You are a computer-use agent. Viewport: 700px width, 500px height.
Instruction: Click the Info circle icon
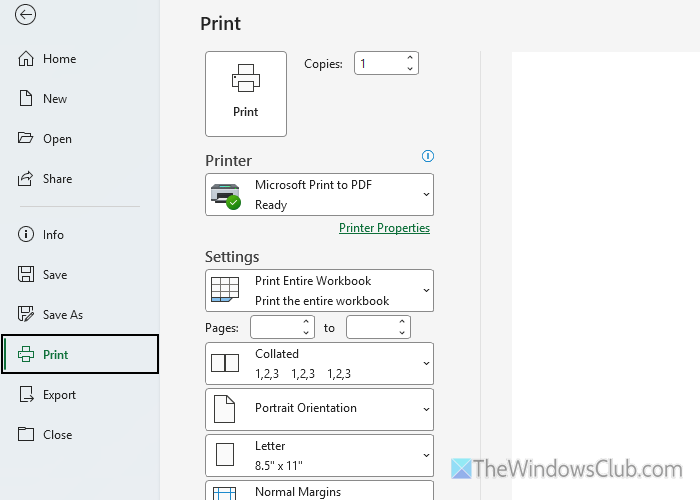pos(25,234)
